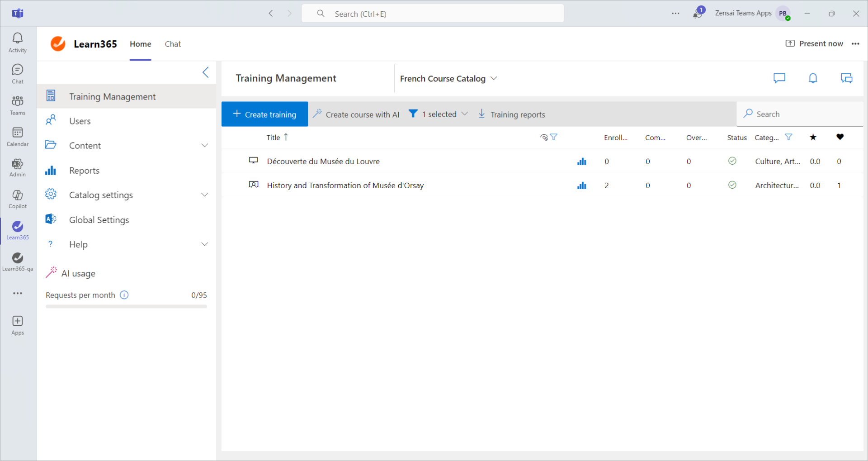The height and width of the screenshot is (461, 868).
Task: Switch to the Chat tab
Action: tap(173, 44)
